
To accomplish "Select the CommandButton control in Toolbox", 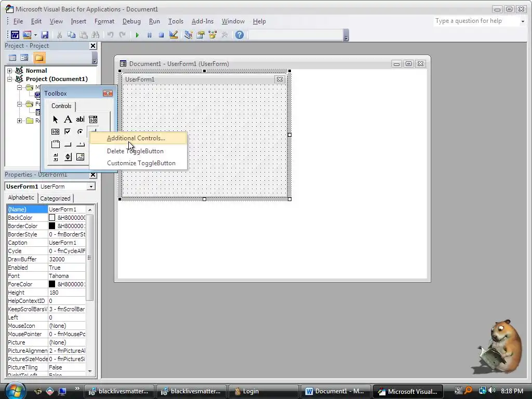I will [x=68, y=144].
